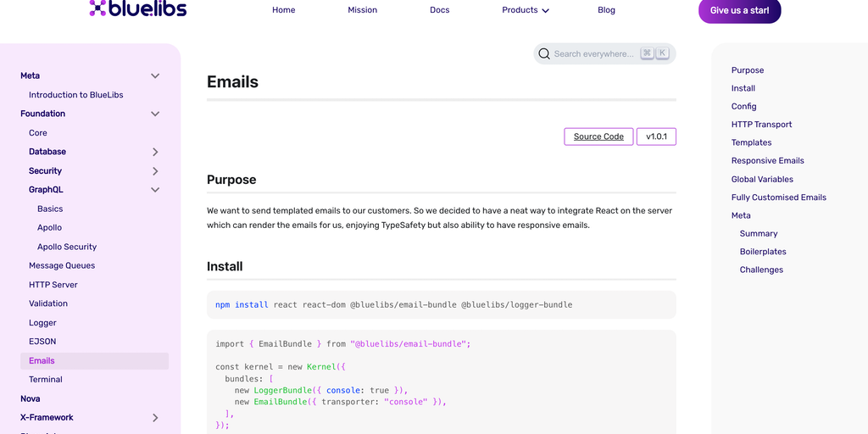Viewport: 868px width, 434px height.
Task: Click the X-Framework sidebar label
Action: (47, 417)
